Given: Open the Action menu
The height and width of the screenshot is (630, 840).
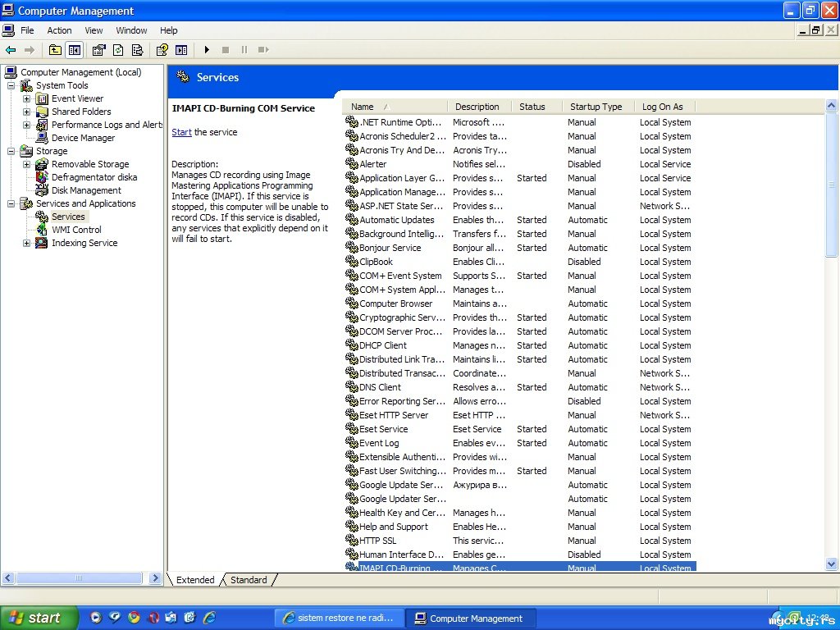Looking at the screenshot, I should click(x=59, y=30).
